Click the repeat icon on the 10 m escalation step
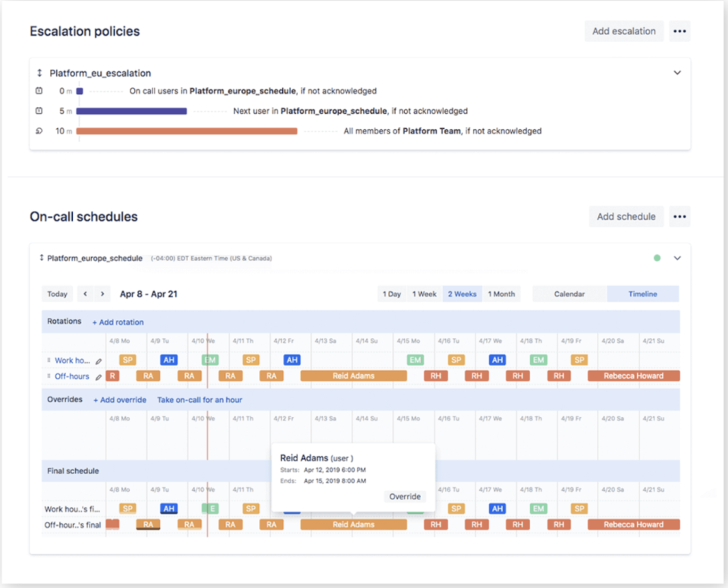 point(39,131)
